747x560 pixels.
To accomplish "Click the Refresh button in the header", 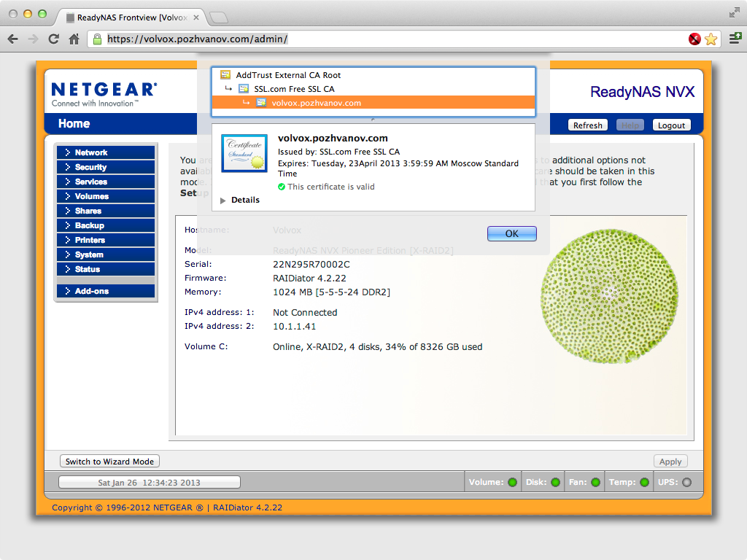I will (587, 125).
